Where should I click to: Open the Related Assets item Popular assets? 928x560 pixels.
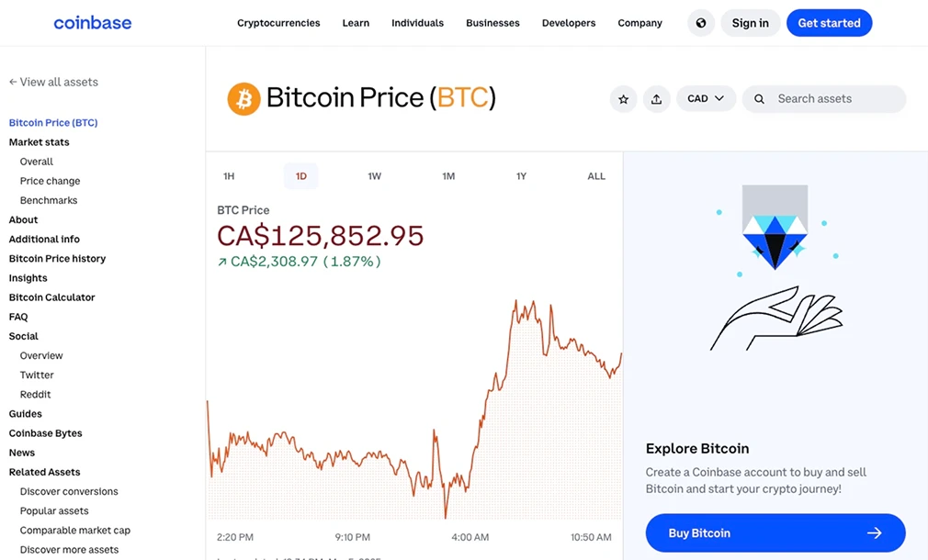pyautogui.click(x=54, y=510)
